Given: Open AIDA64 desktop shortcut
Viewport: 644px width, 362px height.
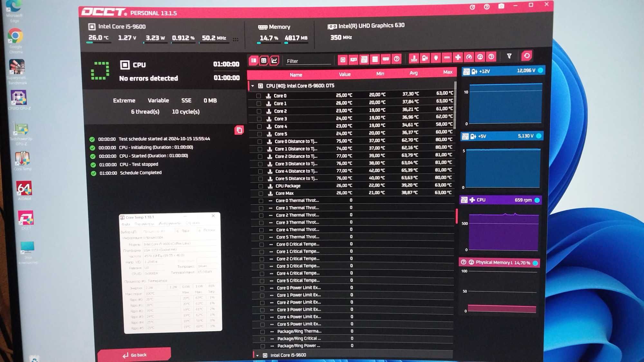Looking at the screenshot, I should coord(24,190).
